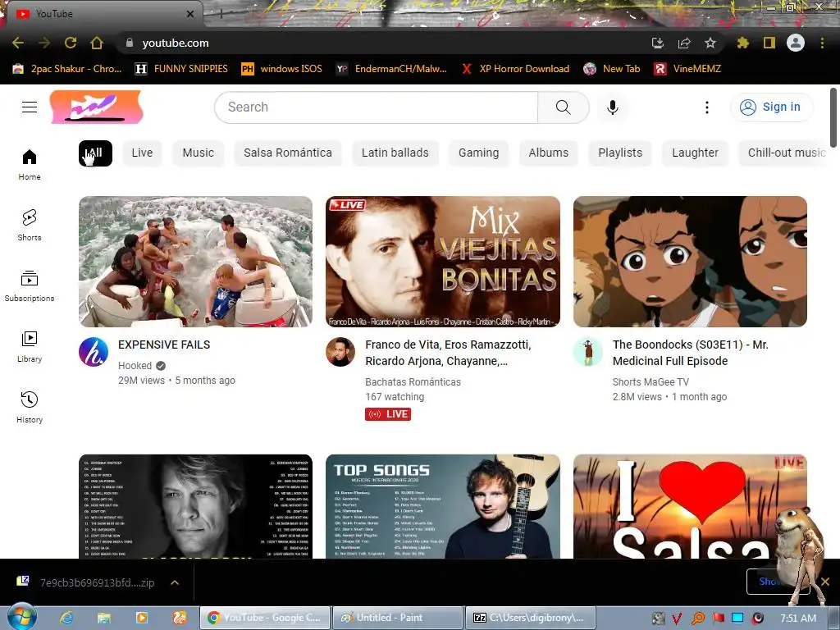This screenshot has height=630, width=840.
Task: Open Shorts MaGee TV channel avatar
Action: pos(588,352)
